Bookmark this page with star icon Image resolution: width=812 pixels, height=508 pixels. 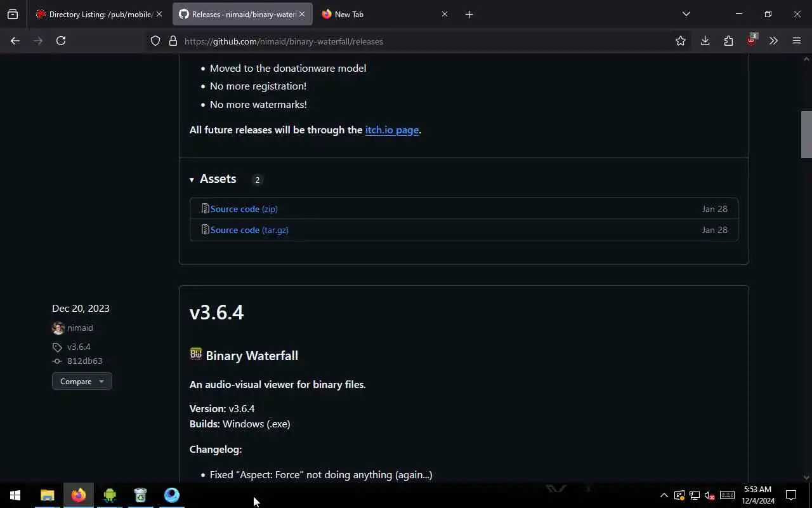coord(681,41)
